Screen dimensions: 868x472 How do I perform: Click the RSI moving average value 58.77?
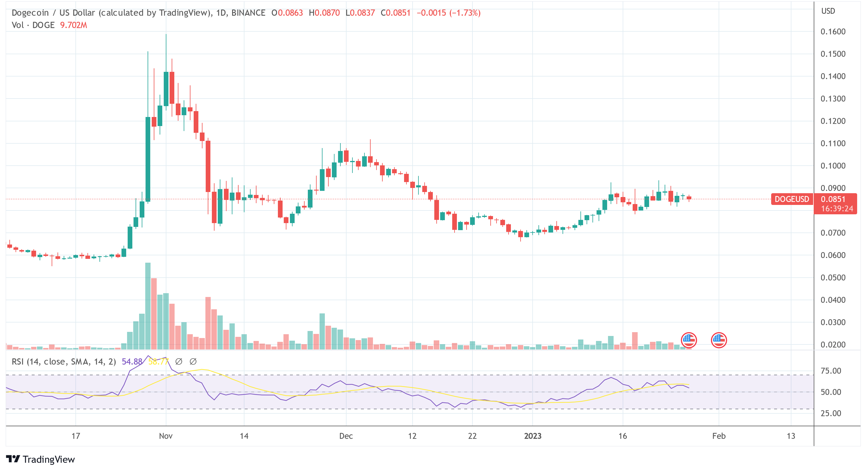(x=158, y=361)
